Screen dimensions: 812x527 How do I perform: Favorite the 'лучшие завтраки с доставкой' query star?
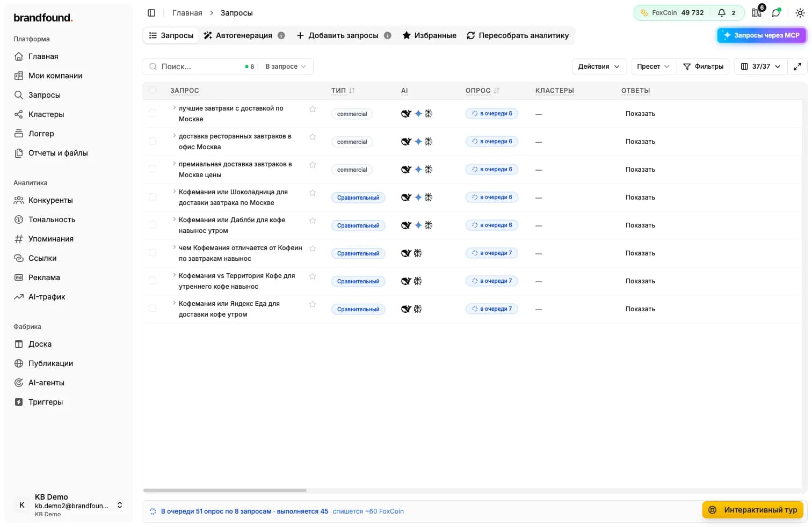click(x=313, y=109)
